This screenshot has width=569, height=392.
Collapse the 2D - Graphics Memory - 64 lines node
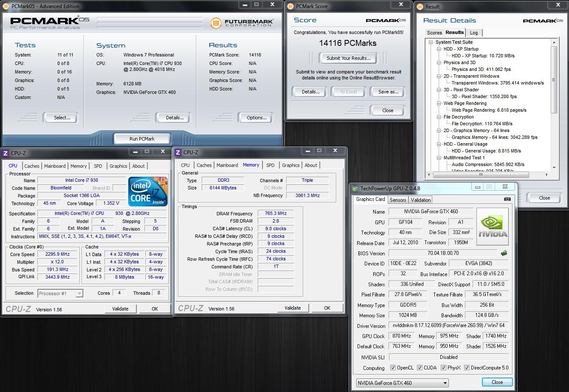(x=439, y=130)
